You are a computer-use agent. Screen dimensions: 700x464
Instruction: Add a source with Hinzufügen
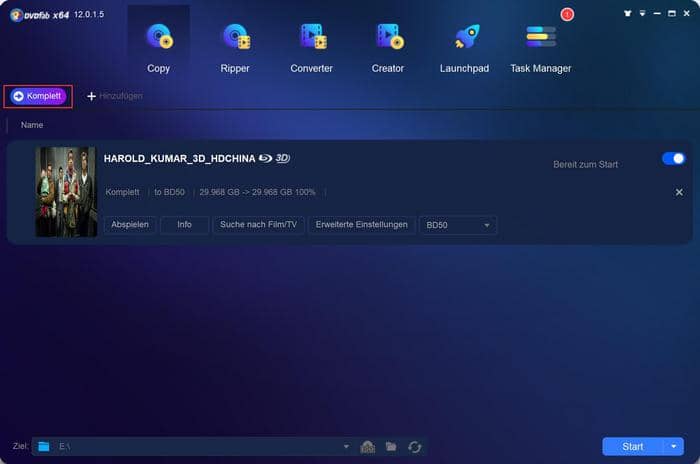tap(115, 96)
